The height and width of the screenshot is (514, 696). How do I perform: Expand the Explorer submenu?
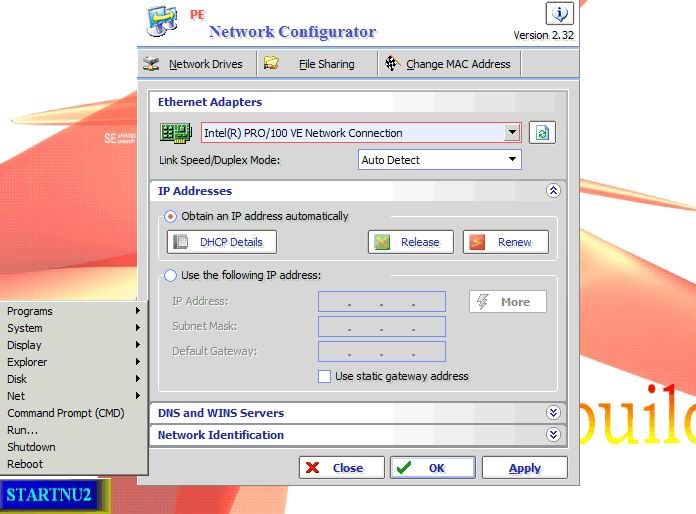(x=74, y=362)
